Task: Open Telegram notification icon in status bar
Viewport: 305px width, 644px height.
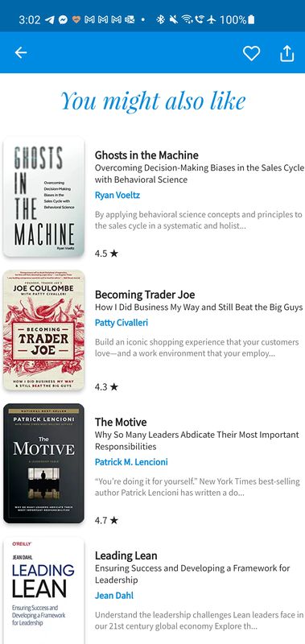Action: click(x=50, y=19)
